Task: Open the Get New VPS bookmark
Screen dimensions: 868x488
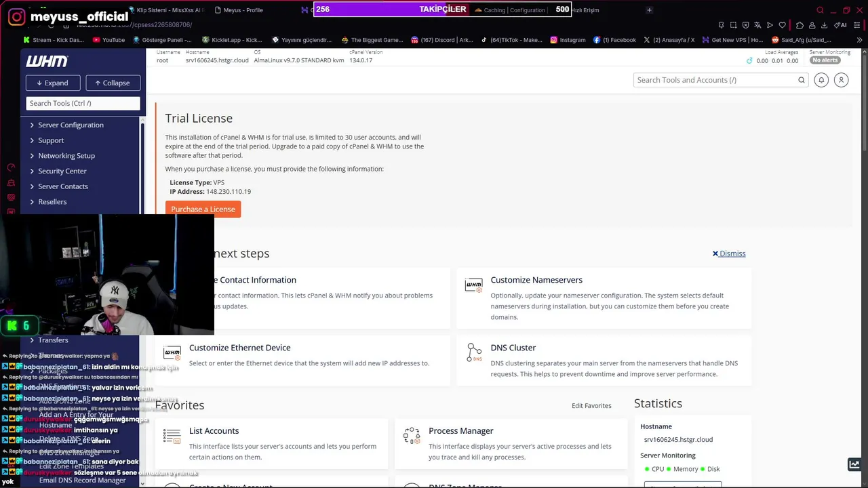Action: click(732, 40)
